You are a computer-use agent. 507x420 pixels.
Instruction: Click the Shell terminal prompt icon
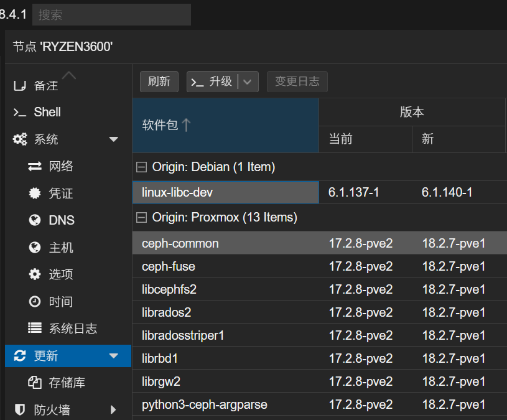pos(20,113)
